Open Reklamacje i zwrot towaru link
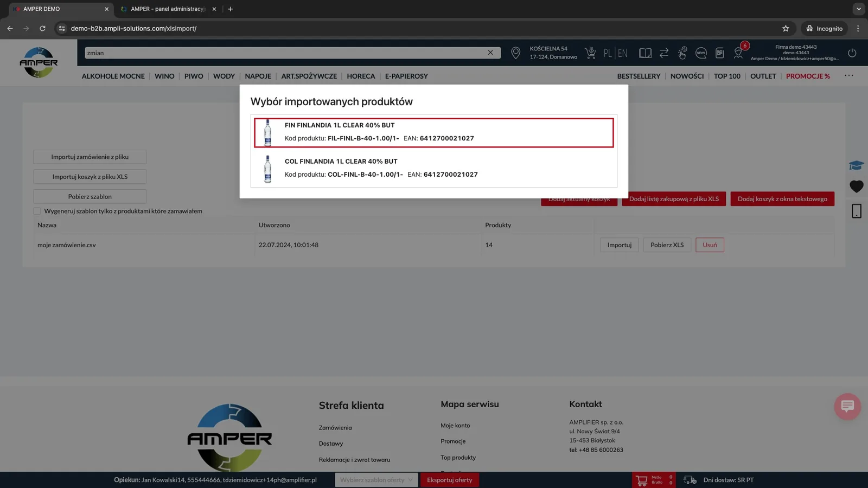Viewport: 868px width, 488px height. pyautogui.click(x=354, y=460)
